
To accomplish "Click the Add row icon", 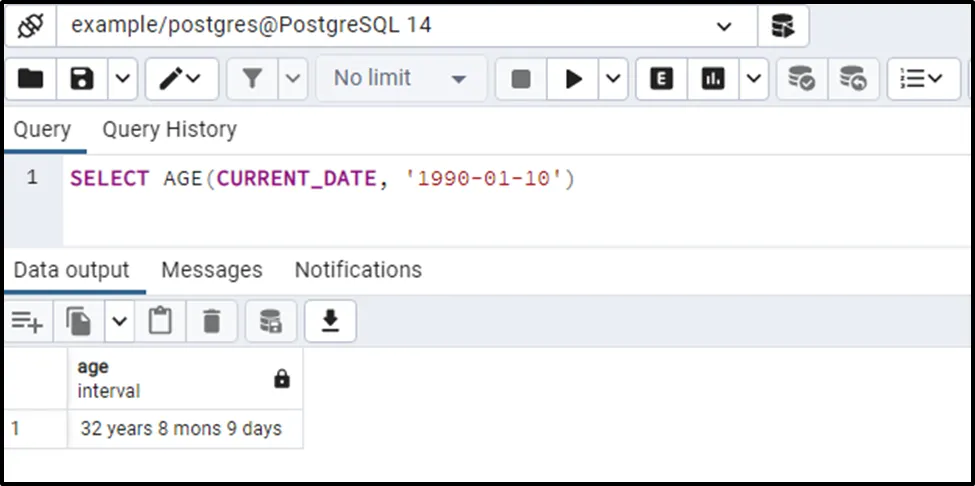I will click(x=27, y=321).
